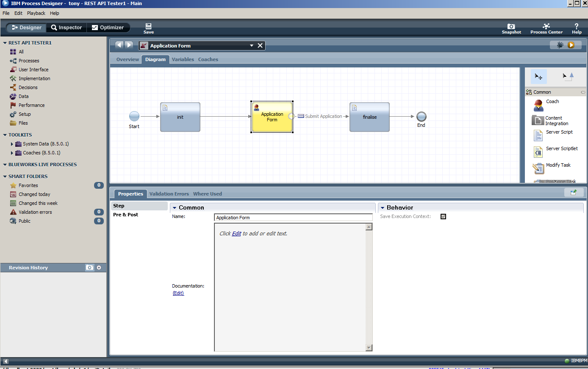This screenshot has width=588, height=369.
Task: Collapse the Common properties section
Action: pyautogui.click(x=175, y=208)
